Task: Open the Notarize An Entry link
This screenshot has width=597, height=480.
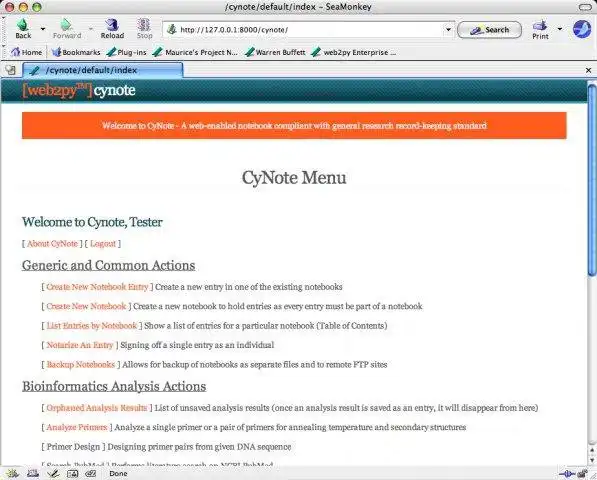Action: (80, 345)
